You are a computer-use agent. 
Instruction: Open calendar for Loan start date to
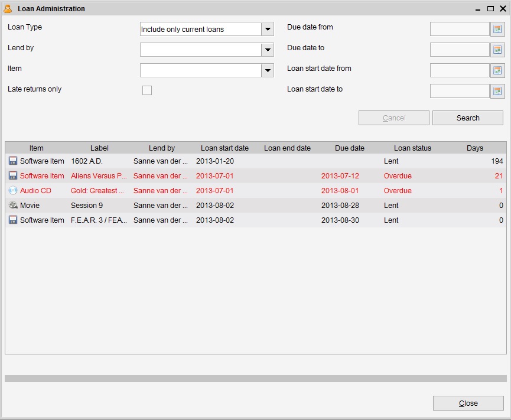tap(497, 91)
